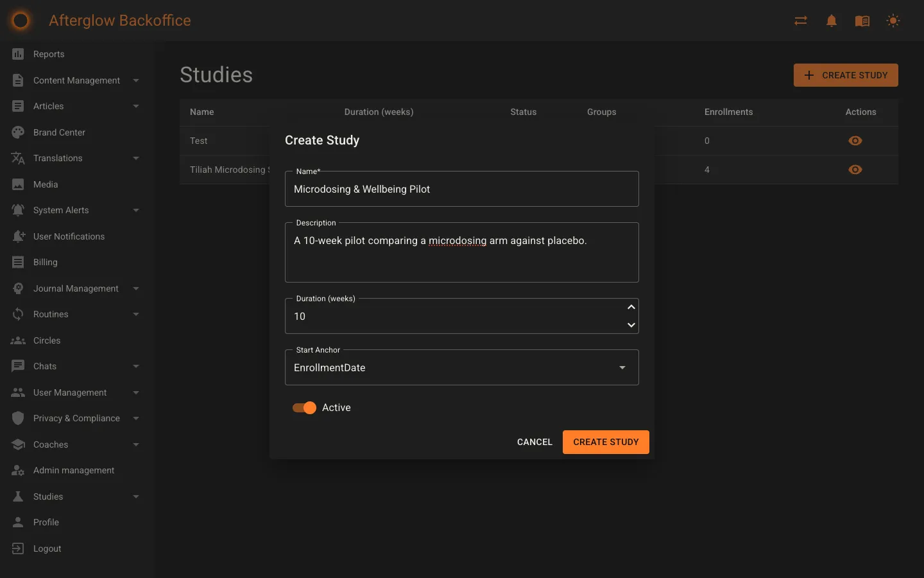Click the Profile person icon
Image resolution: width=924 pixels, height=578 pixels.
(x=18, y=522)
